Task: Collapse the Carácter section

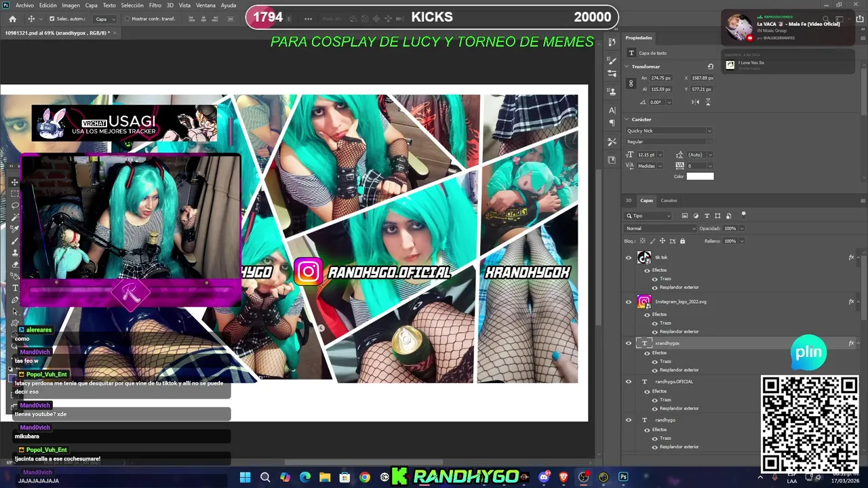Action: click(x=627, y=119)
